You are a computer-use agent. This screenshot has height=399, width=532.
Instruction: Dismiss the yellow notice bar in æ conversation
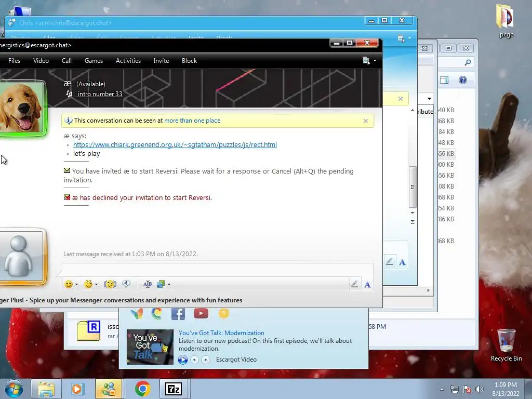pos(366,121)
